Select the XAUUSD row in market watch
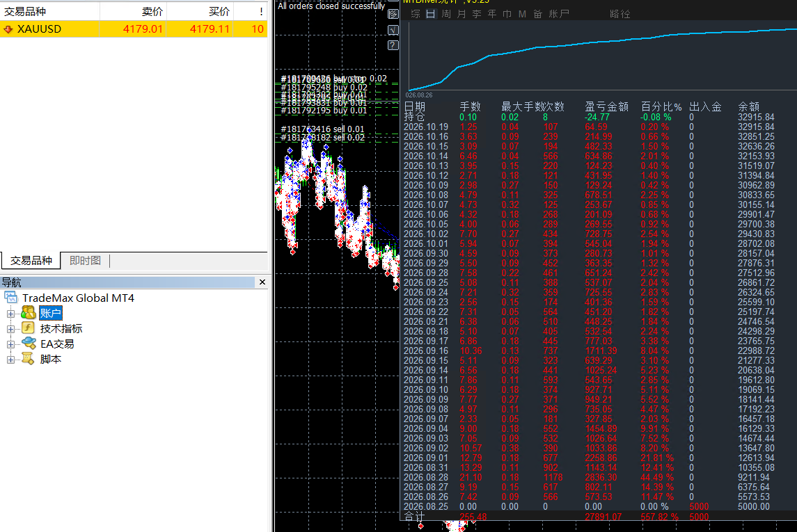797x532 pixels. 134,29
